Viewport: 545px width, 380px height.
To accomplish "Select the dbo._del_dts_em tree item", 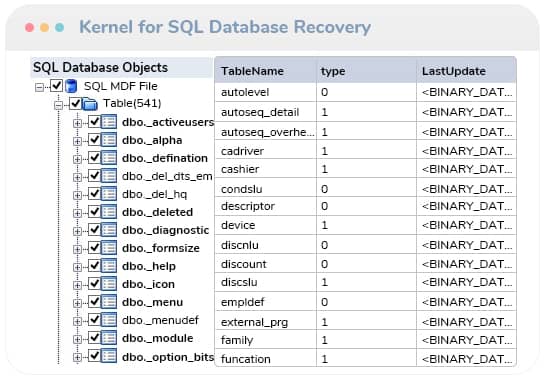I will (167, 176).
